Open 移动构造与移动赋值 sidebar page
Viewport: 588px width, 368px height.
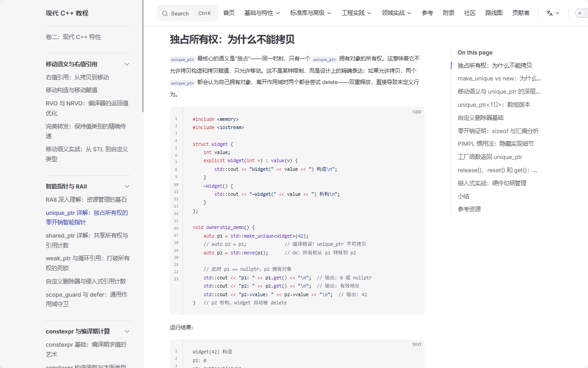coord(72,90)
